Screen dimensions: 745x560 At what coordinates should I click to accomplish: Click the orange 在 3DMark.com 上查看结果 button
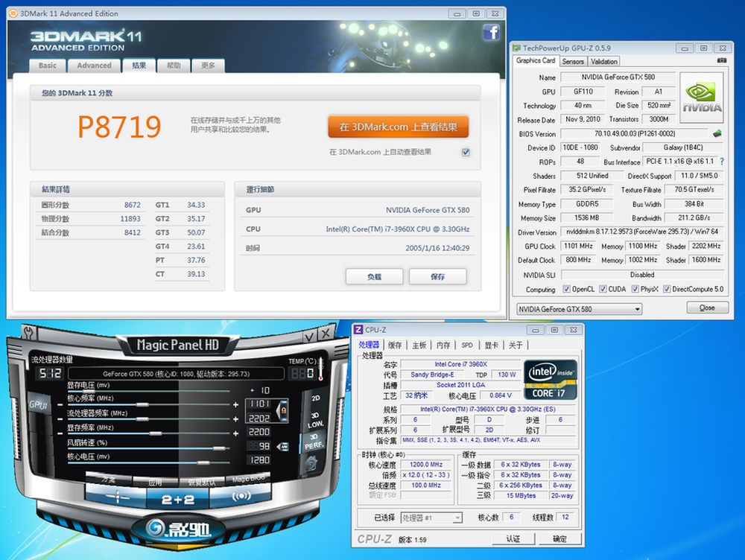point(398,127)
